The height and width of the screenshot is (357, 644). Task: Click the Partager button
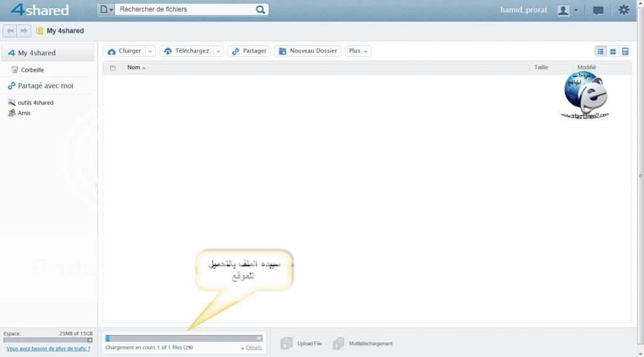249,51
